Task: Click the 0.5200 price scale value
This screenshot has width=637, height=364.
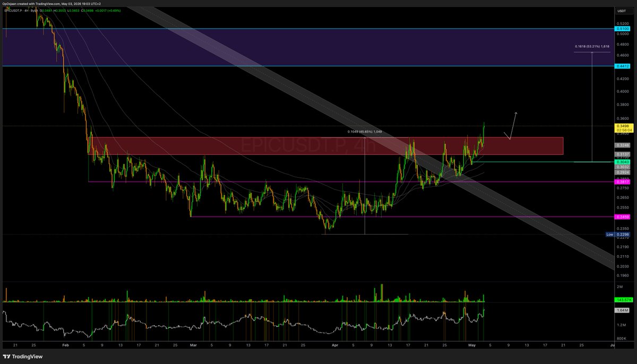Action: click(623, 23)
